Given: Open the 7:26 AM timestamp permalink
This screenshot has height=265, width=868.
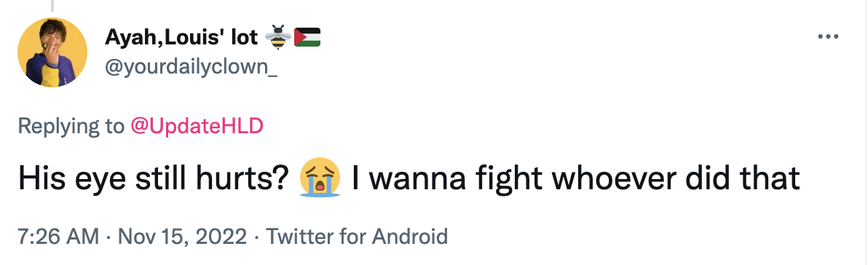Looking at the screenshot, I should 58,237.
